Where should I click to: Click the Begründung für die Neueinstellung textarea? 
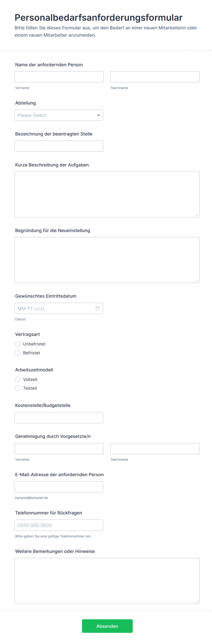tap(107, 260)
